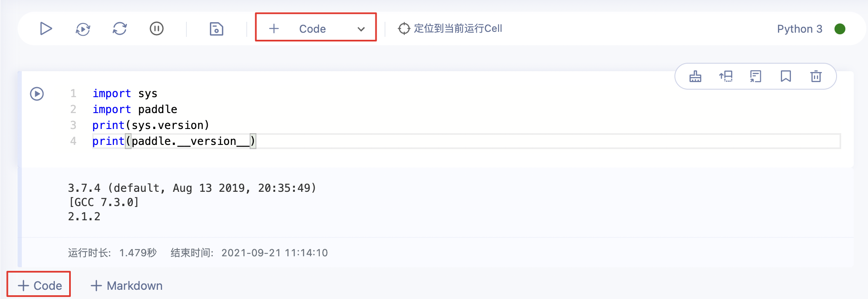Click the Python 3 kernel label
The image size is (868, 299).
coord(800,29)
